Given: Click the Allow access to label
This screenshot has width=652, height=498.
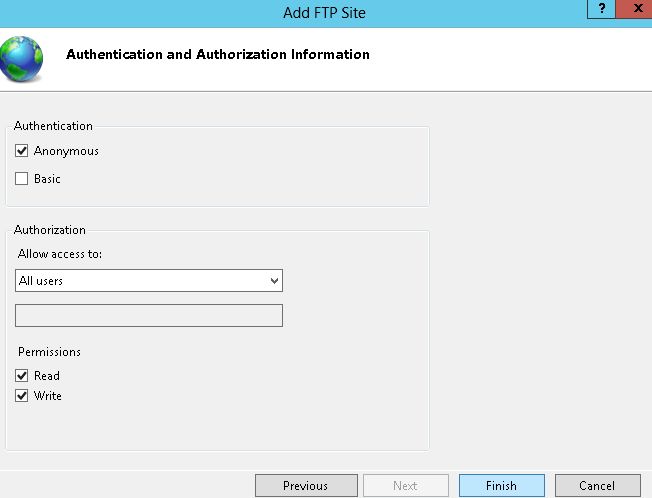Looking at the screenshot, I should [60, 254].
